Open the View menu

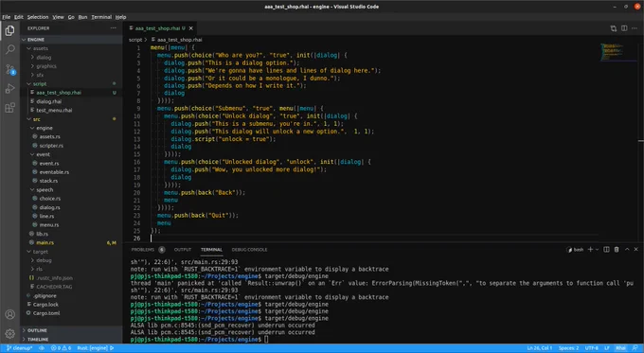click(58, 17)
